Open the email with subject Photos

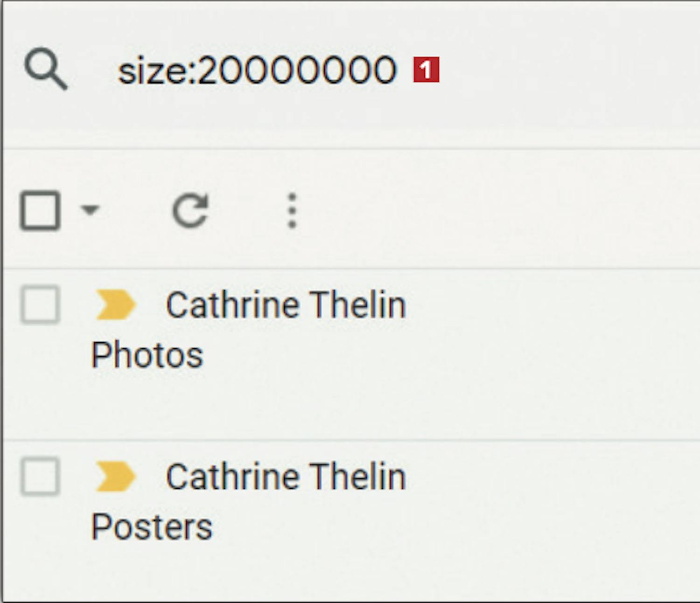coord(147,355)
